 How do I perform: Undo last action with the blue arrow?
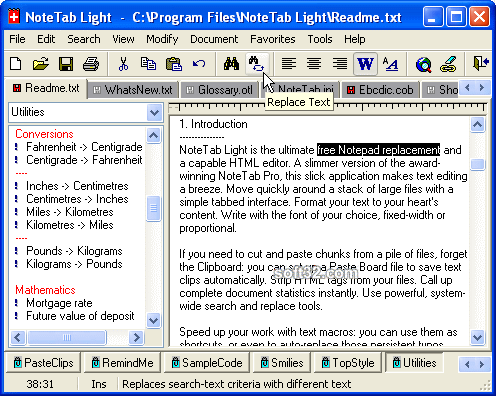tap(199, 63)
